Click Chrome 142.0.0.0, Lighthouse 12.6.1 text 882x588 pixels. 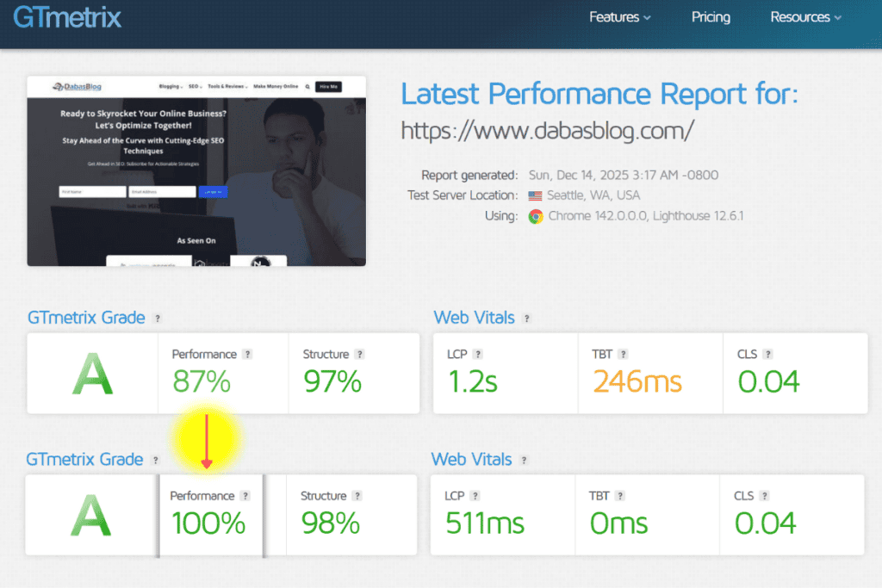click(646, 216)
